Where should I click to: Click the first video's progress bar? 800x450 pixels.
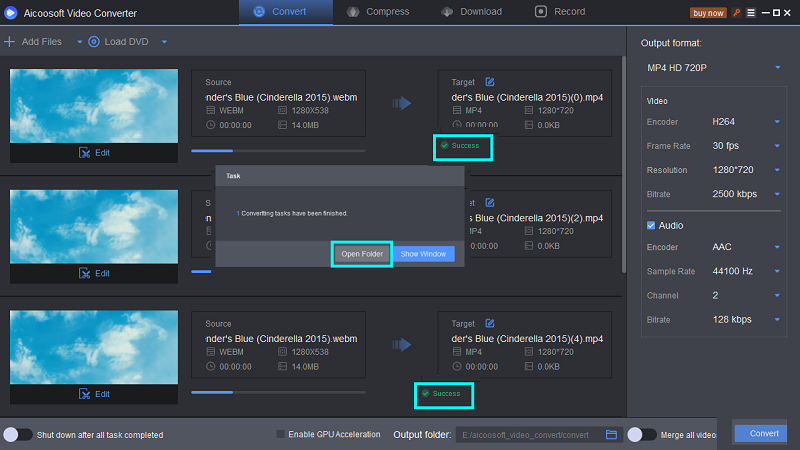point(279,151)
